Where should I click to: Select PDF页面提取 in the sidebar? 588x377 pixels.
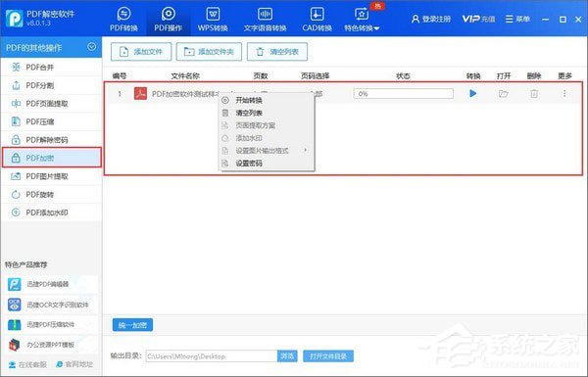[x=51, y=104]
